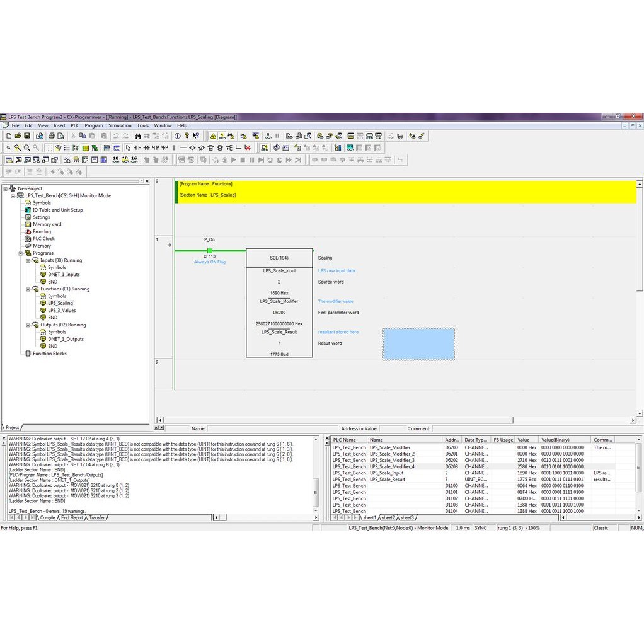Screen dimensions: 644x644
Task: Toggle the project workspace pane button
Action: [9, 160]
